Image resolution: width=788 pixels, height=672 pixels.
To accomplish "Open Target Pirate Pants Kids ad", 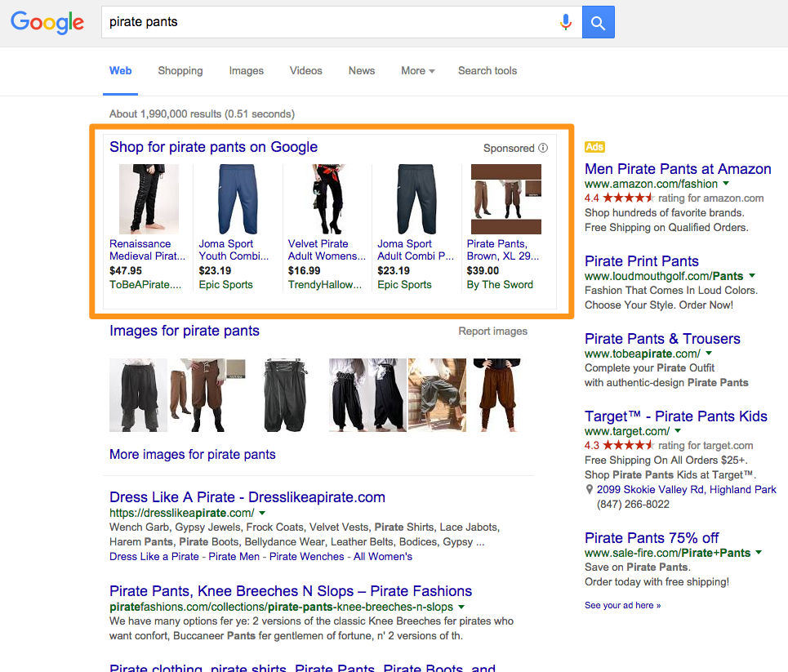I will click(x=676, y=416).
